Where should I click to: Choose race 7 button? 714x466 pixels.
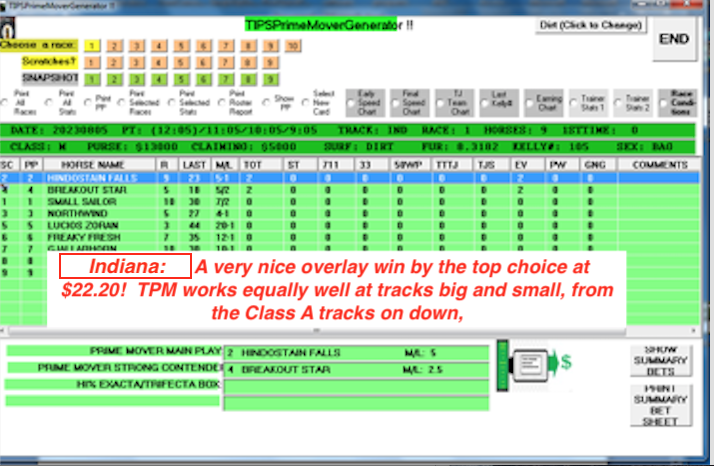[226, 46]
